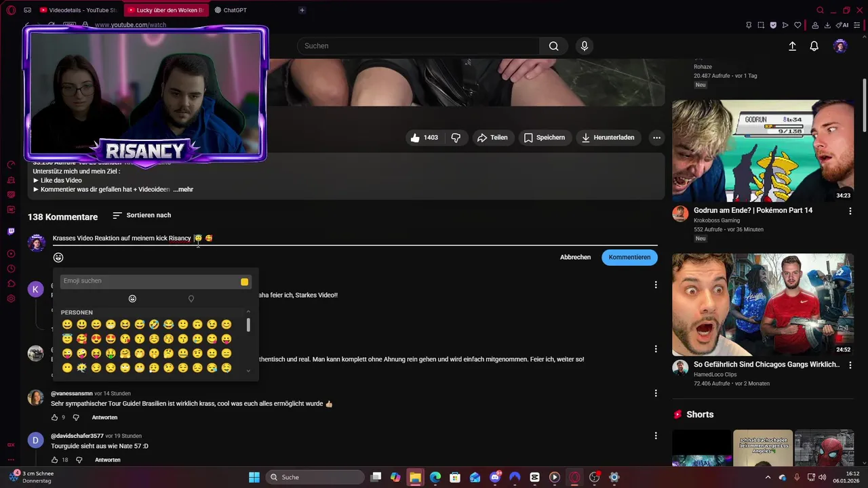Click the address bar URL
This screenshot has height=488, width=868.
[x=130, y=25]
